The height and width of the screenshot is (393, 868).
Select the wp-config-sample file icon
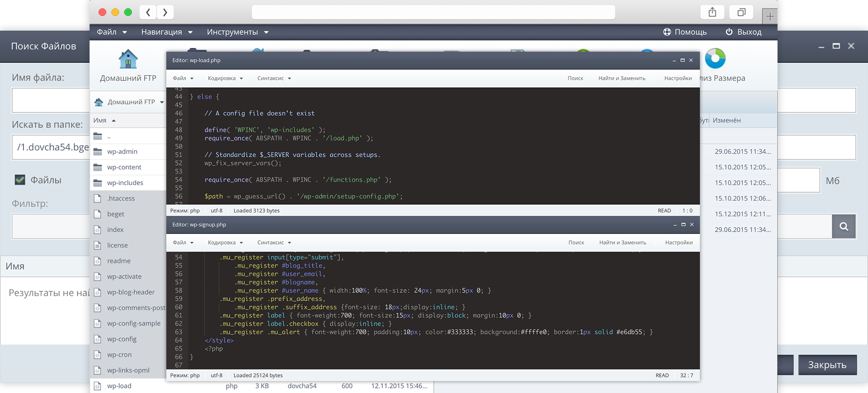point(97,324)
